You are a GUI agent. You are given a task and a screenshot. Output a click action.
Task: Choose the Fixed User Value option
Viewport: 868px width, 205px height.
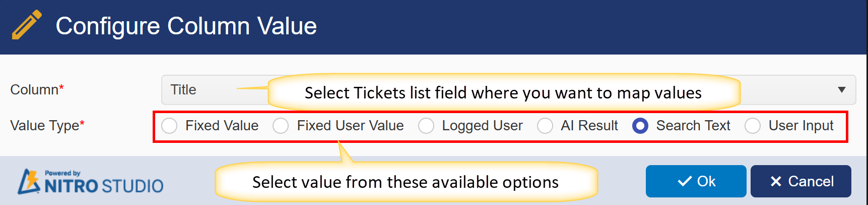click(x=281, y=126)
